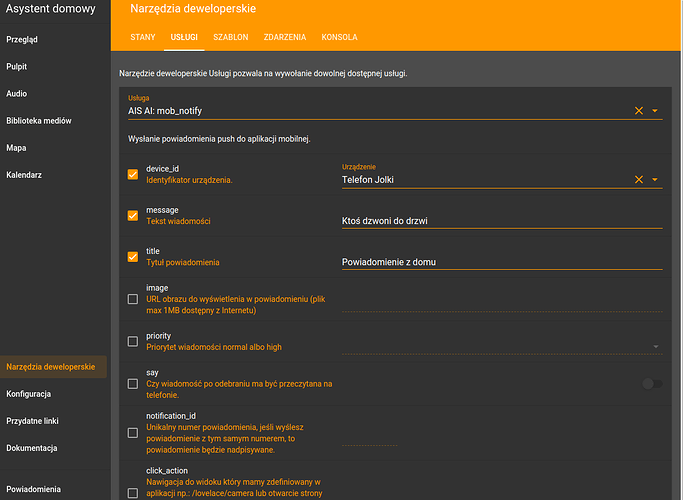Open Przegląd in the sidebar
Image resolution: width=683 pixels, height=500 pixels.
(22, 40)
